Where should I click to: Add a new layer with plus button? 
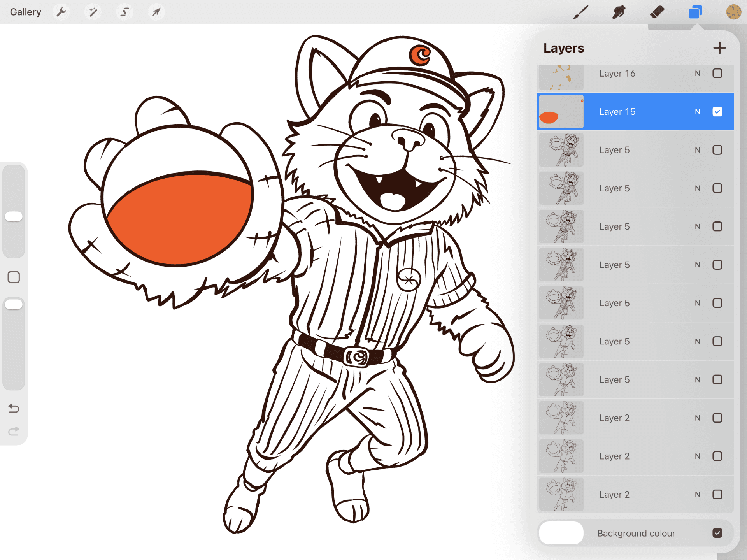tap(719, 48)
